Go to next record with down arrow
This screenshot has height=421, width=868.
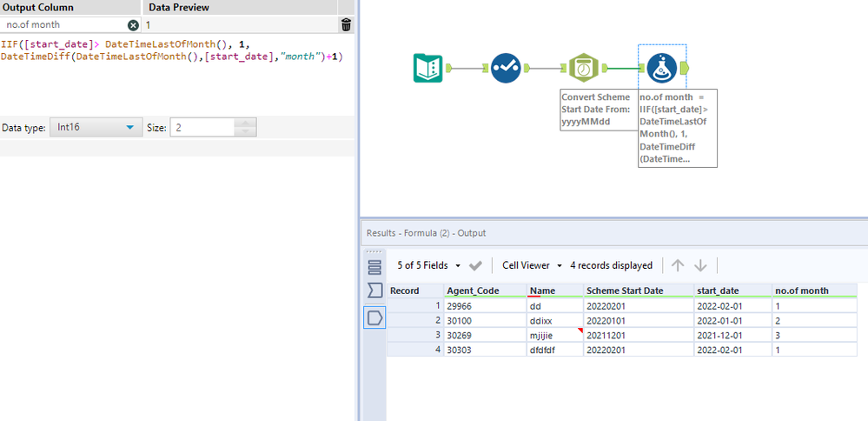point(701,265)
